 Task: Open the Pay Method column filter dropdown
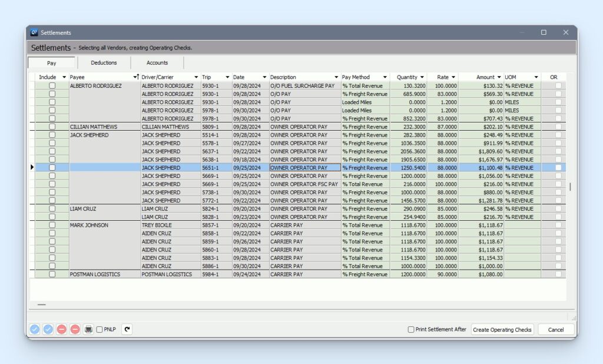coord(385,77)
